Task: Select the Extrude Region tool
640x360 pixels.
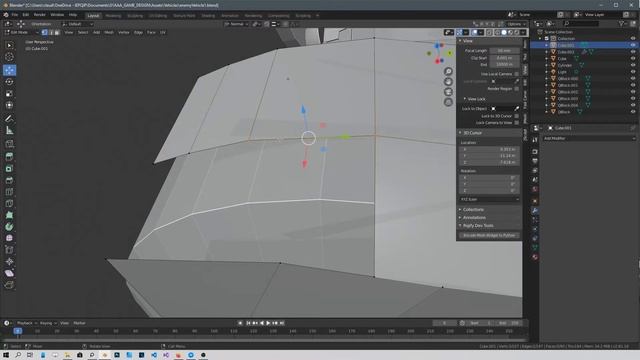Action: (9, 156)
